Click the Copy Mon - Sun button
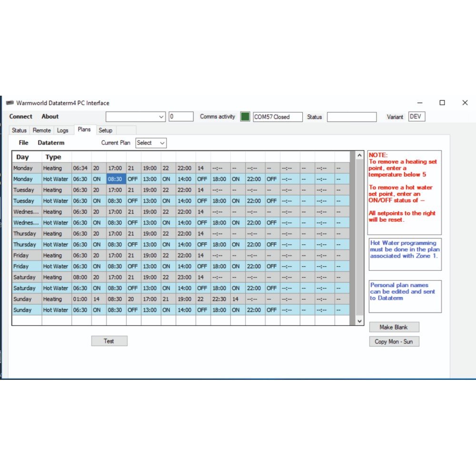Viewport: 476px width, 476px height. coord(394,341)
